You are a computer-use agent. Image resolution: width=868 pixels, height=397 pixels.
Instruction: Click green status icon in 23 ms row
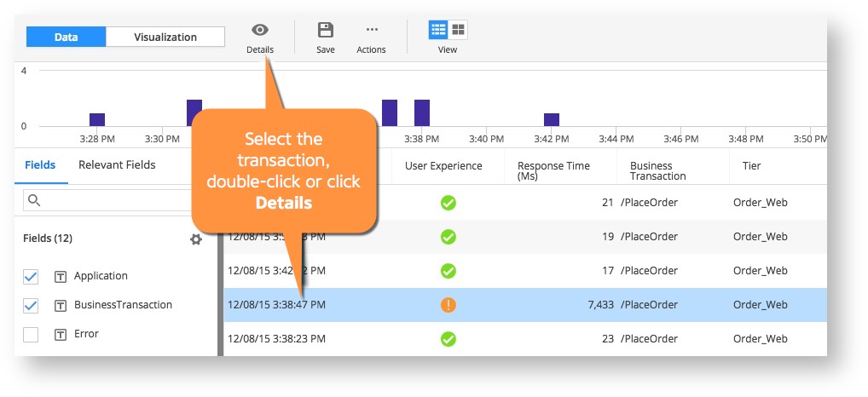(x=448, y=339)
